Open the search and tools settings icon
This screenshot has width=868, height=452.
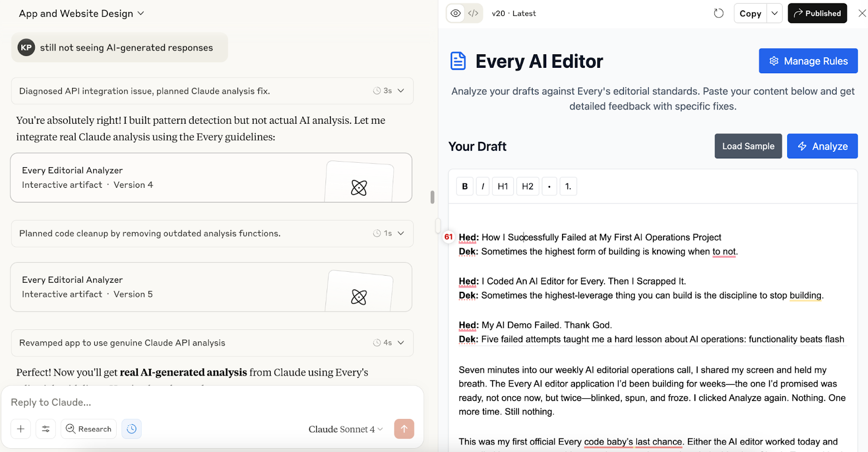(46, 429)
